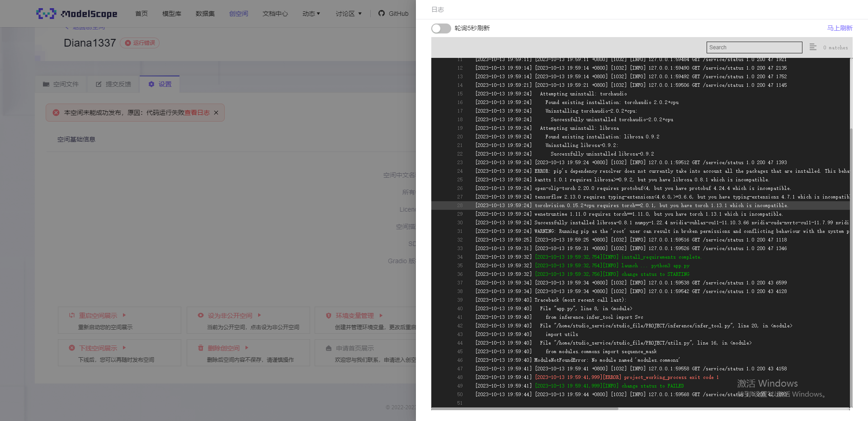Expand arrow next to 重启空间展示

[x=124, y=315]
